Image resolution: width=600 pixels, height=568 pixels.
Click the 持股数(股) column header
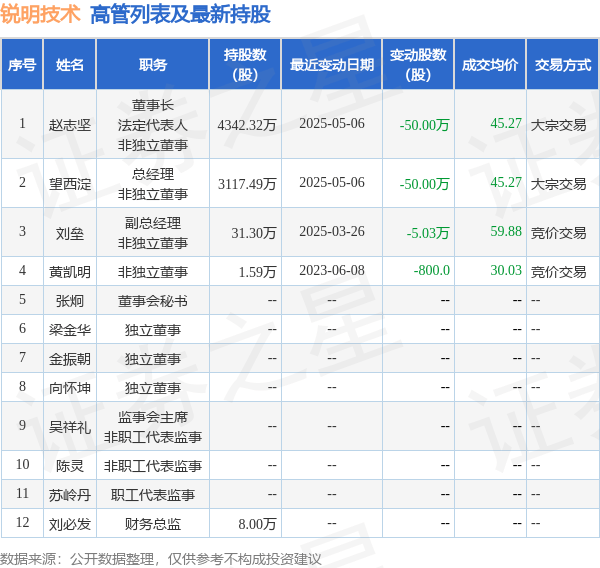245,64
